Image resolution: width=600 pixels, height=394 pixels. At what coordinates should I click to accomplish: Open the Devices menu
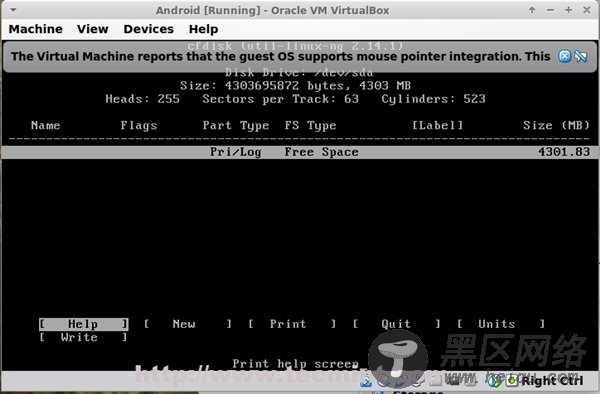(148, 29)
